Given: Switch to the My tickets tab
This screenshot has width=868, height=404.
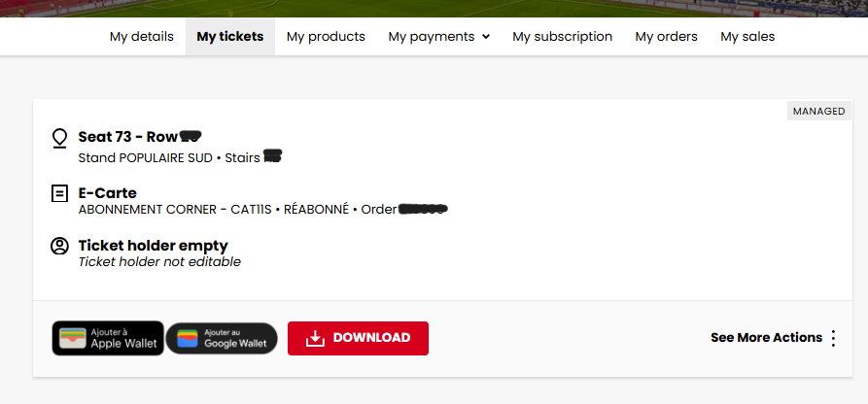Looking at the screenshot, I should (229, 37).
